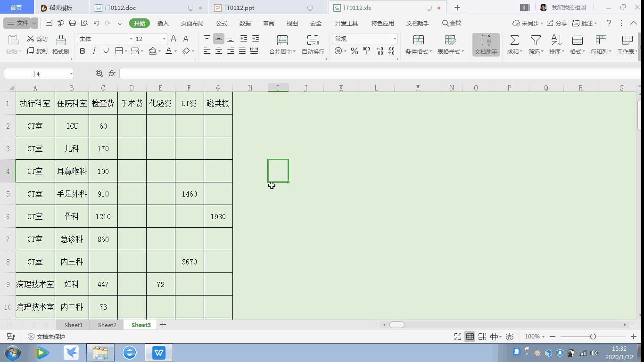The height and width of the screenshot is (362, 644).
Task: Add a new sheet with plus icon
Action: coord(163,325)
